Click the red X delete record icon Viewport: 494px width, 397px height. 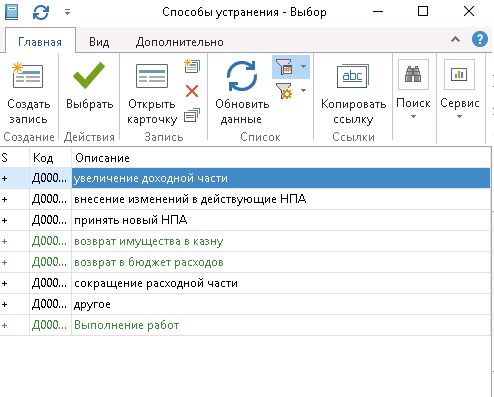(x=192, y=91)
